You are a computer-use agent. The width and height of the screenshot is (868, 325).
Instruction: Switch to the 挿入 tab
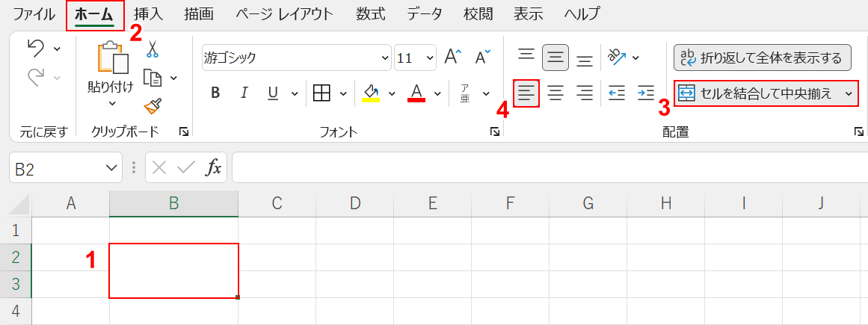[x=148, y=14]
